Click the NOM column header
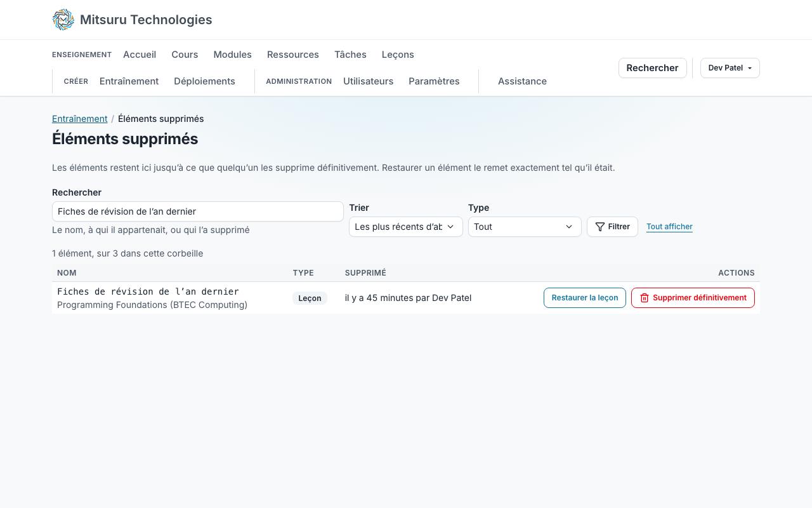The width and height of the screenshot is (812, 508). pos(67,273)
